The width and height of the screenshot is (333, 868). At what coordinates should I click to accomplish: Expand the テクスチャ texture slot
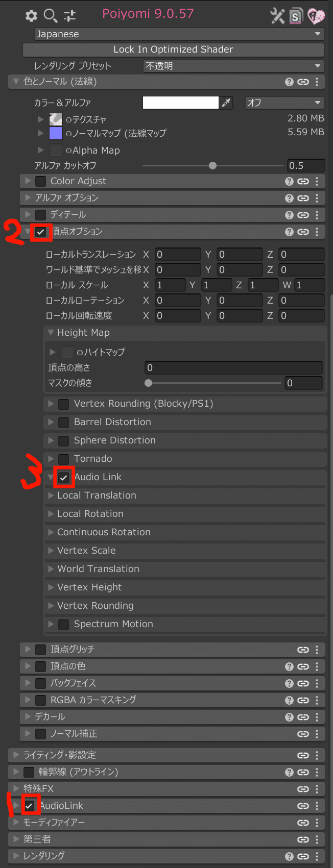click(x=41, y=119)
